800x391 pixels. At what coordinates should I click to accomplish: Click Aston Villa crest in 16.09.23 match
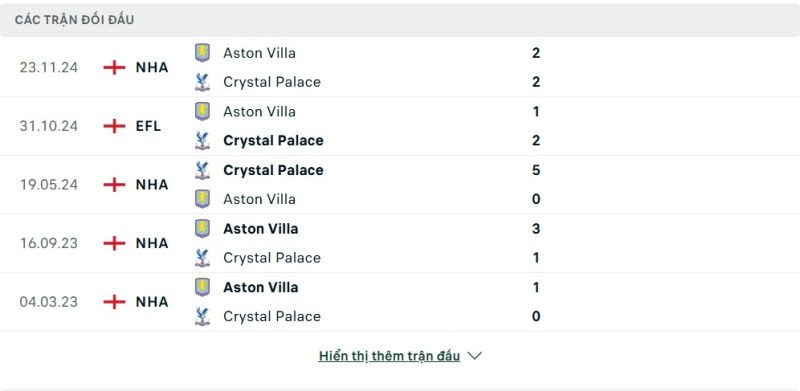point(202,229)
